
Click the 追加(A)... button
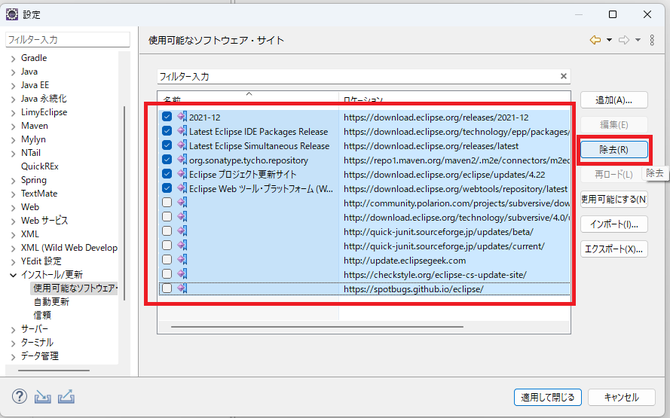[x=614, y=100]
